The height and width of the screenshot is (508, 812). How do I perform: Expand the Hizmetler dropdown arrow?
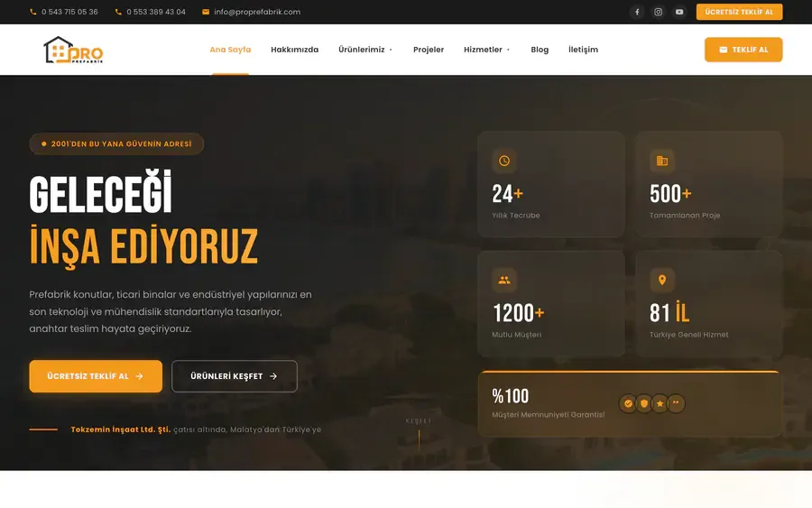pyautogui.click(x=508, y=50)
